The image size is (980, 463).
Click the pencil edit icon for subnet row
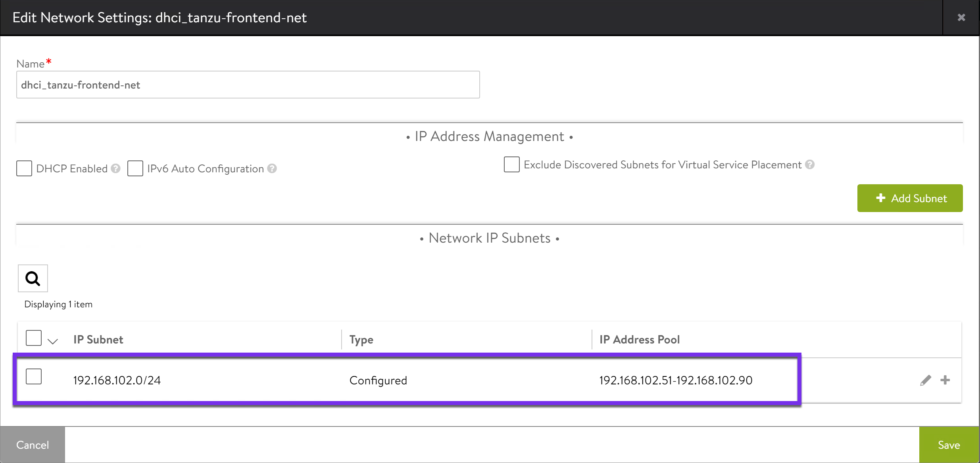925,380
